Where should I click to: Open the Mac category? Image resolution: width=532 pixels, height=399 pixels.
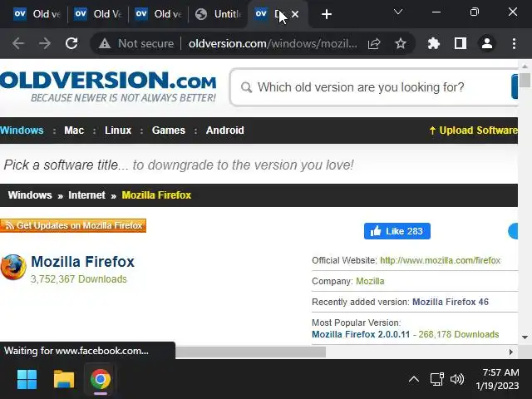(x=74, y=131)
